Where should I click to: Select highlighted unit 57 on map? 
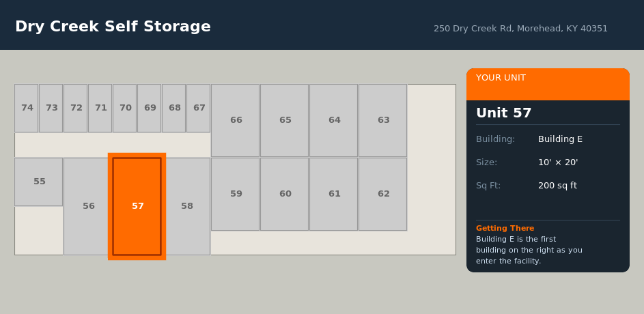click(137, 206)
